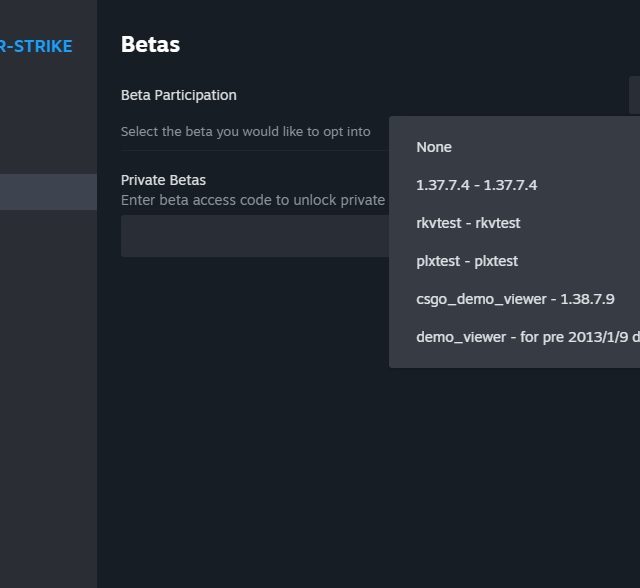The image size is (640, 588).
Task: Opt into csgo_demo_viewer 1.38.7.9 beta
Action: (x=514, y=299)
